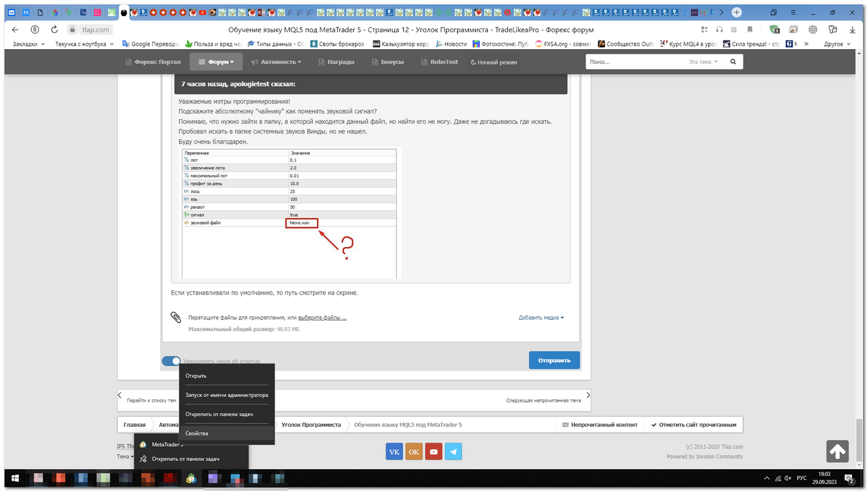Toggle the reply notification switch

coord(172,361)
